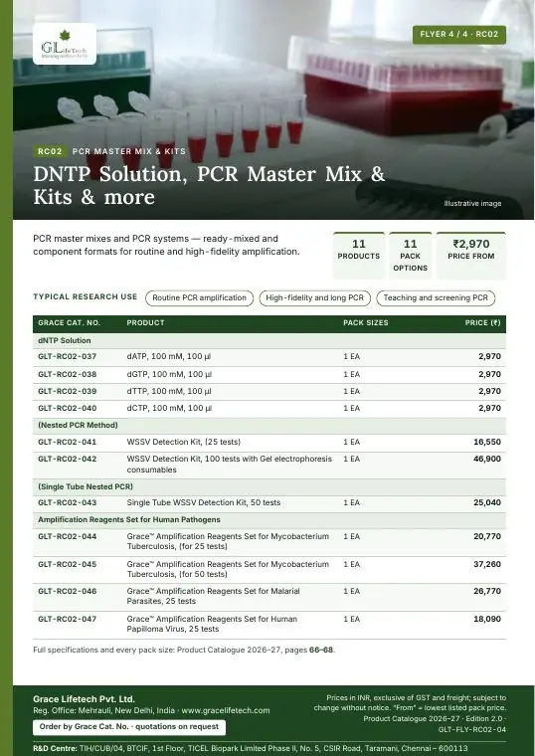535x756 pixels.
Task: Click the FLYER 4 / 4 · RC02 badge
Action: tap(458, 34)
